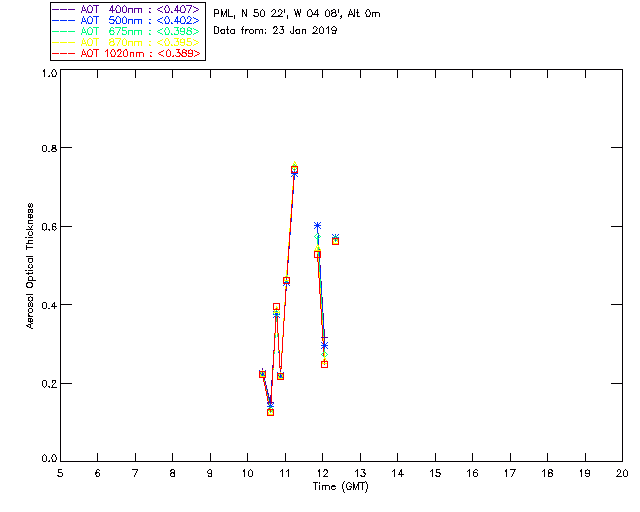The height and width of the screenshot is (512, 640).
Task: Click the AOT 1020nm legend entry
Action: 127,53
